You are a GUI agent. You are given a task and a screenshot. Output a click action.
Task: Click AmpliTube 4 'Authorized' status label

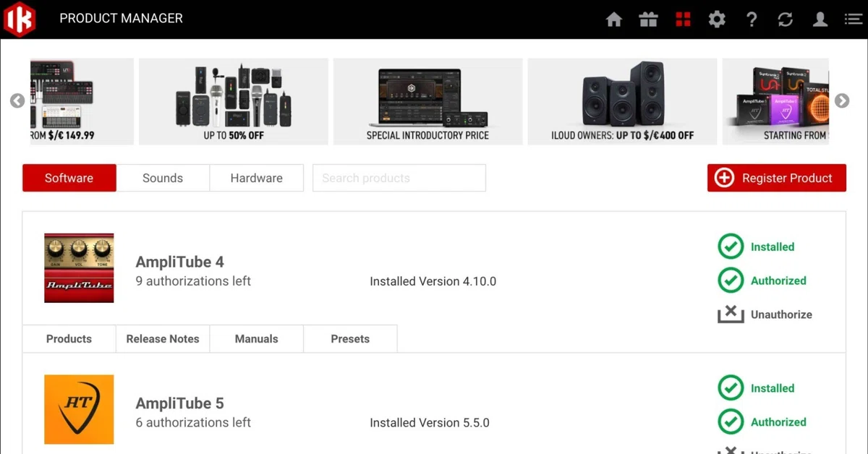point(778,280)
